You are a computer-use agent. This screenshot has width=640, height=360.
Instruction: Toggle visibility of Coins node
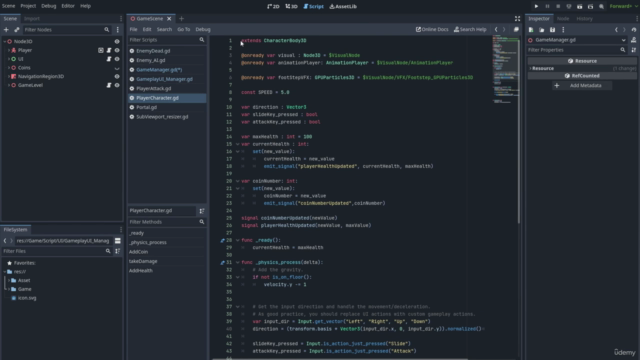click(x=117, y=68)
